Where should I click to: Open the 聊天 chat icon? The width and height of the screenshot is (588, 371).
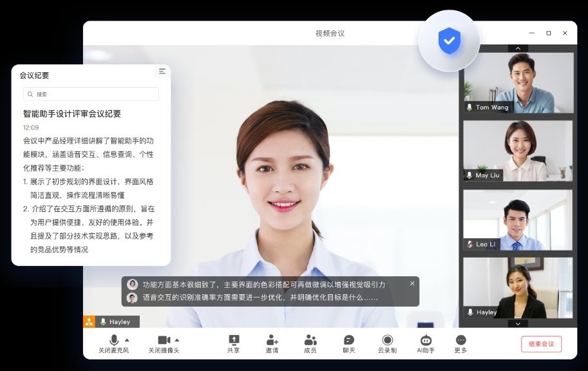[349, 340]
